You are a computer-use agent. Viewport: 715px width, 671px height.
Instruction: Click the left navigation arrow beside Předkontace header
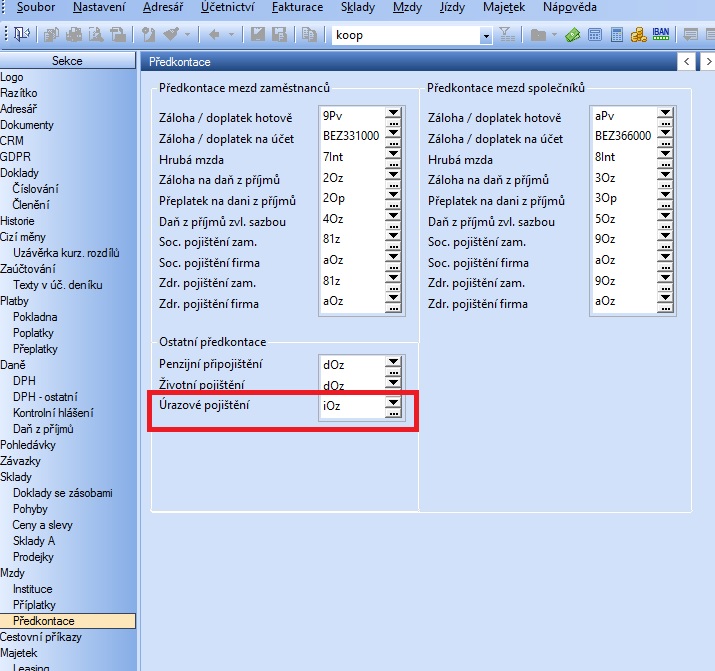tap(686, 62)
